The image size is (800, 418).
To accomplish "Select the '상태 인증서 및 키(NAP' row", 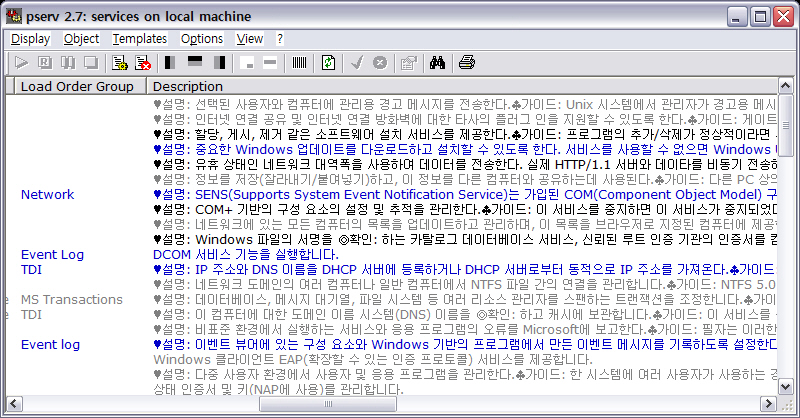I will tap(278, 389).
